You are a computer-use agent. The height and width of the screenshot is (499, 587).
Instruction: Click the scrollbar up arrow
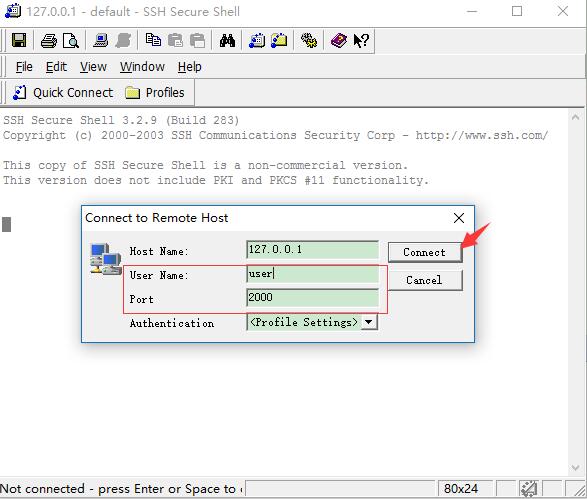point(576,117)
